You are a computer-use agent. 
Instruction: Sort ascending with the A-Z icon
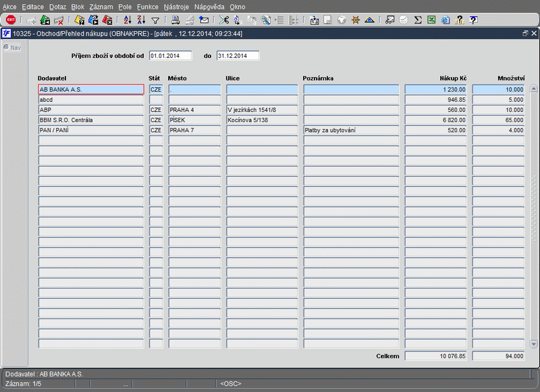(x=128, y=20)
